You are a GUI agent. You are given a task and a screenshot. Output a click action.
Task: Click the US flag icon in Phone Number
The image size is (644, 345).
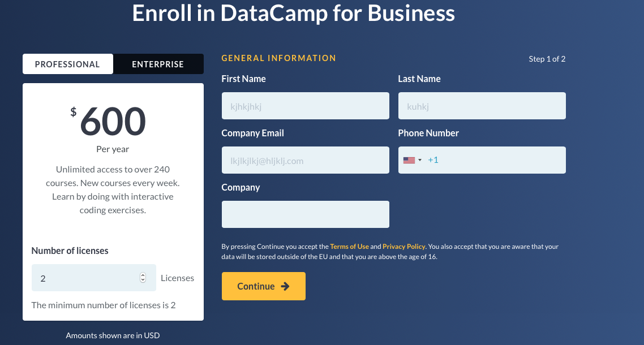[409, 160]
